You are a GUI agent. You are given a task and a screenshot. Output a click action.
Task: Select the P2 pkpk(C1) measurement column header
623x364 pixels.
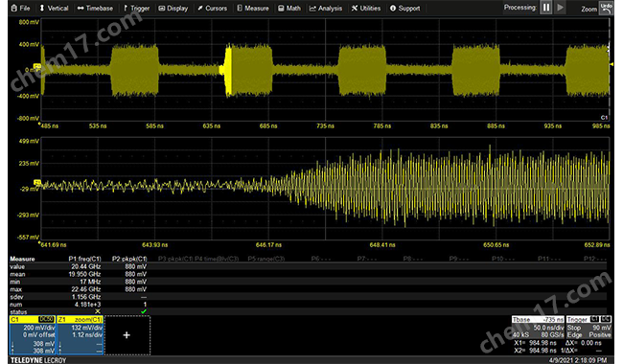[129, 259]
